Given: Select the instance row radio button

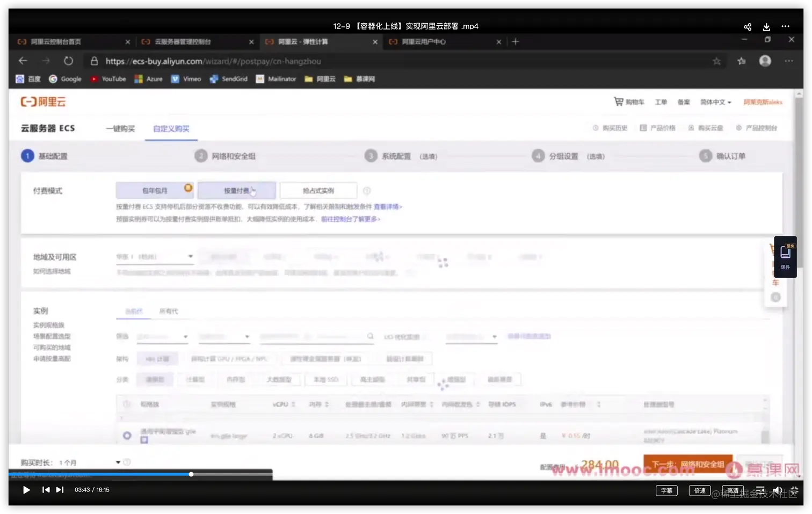Looking at the screenshot, I should point(127,436).
